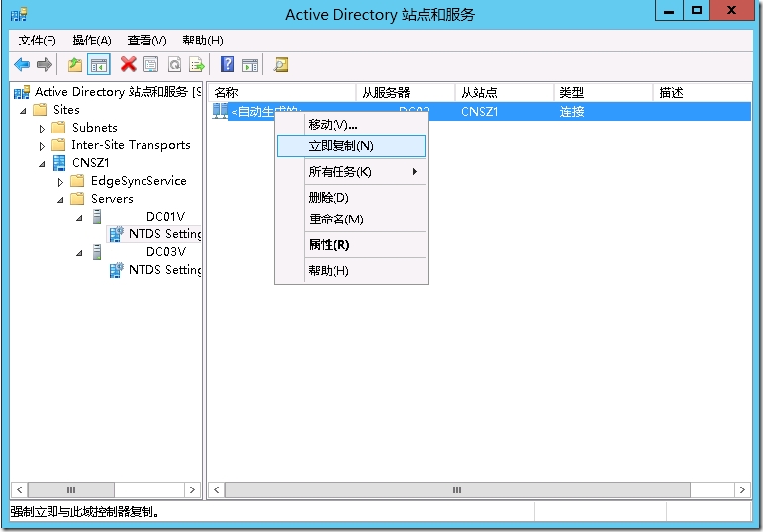Click the CNSZ1 site icon
Image resolution: width=763 pixels, height=532 pixels.
click(x=59, y=163)
